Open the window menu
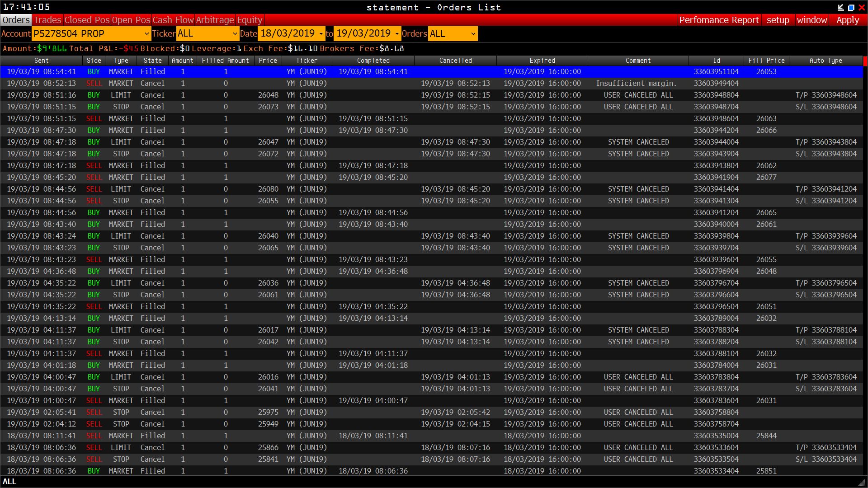868x488 pixels. pyautogui.click(x=812, y=20)
